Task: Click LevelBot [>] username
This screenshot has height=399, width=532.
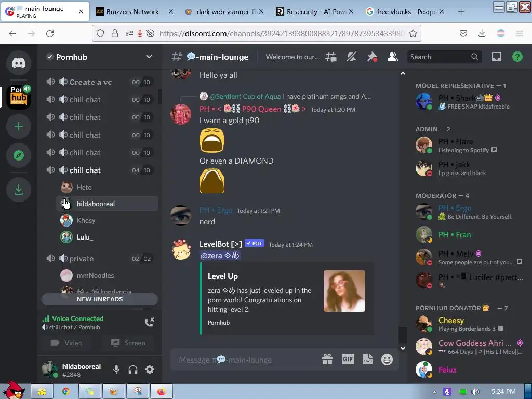Action: (221, 244)
